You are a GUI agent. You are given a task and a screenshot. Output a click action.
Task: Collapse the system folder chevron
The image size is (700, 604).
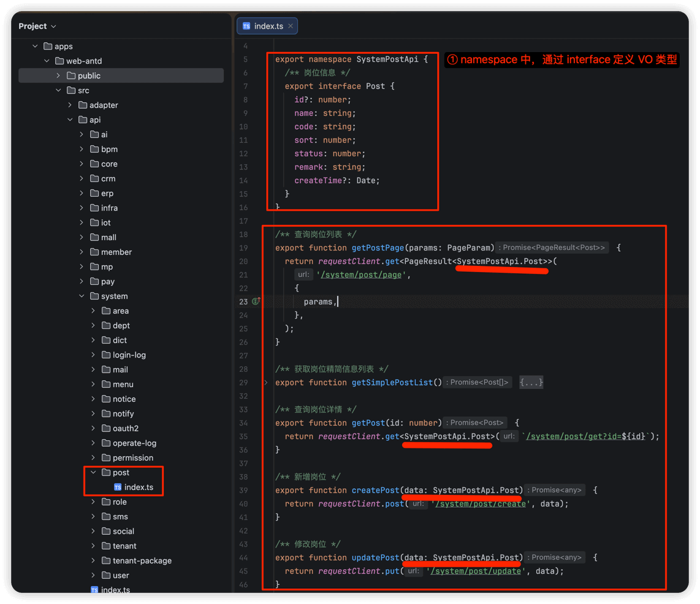point(82,296)
